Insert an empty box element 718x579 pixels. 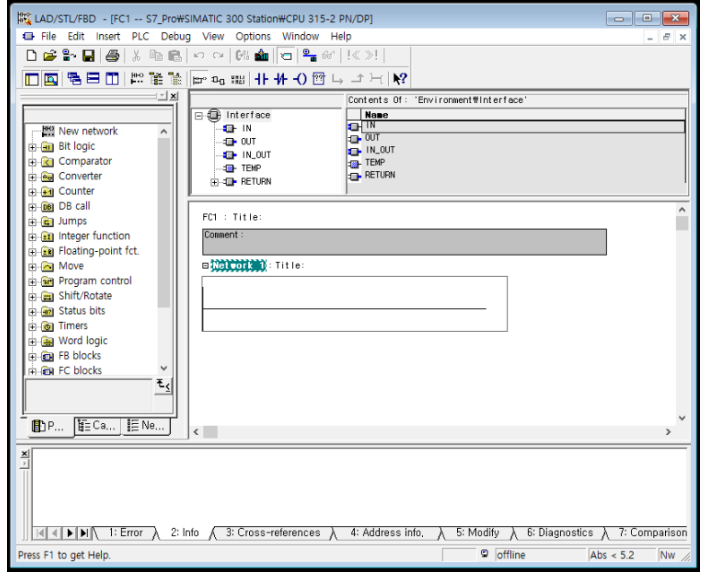[319, 79]
